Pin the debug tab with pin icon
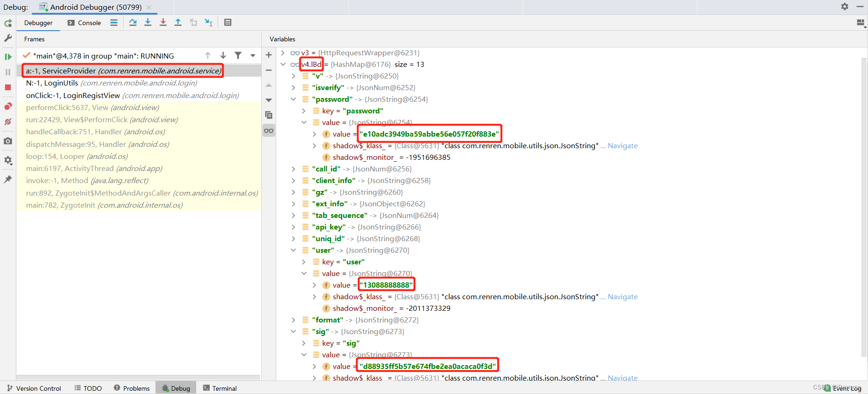This screenshot has height=394, width=868. click(x=8, y=179)
